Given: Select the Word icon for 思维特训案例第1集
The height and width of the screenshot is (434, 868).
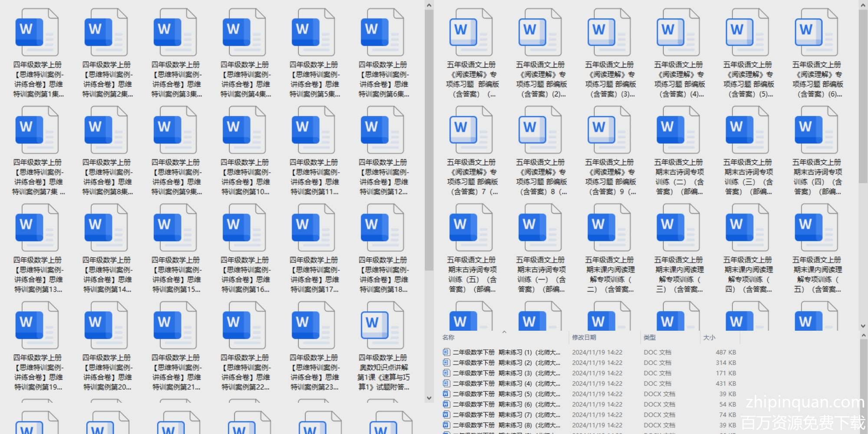Looking at the screenshot, I should tap(37, 33).
